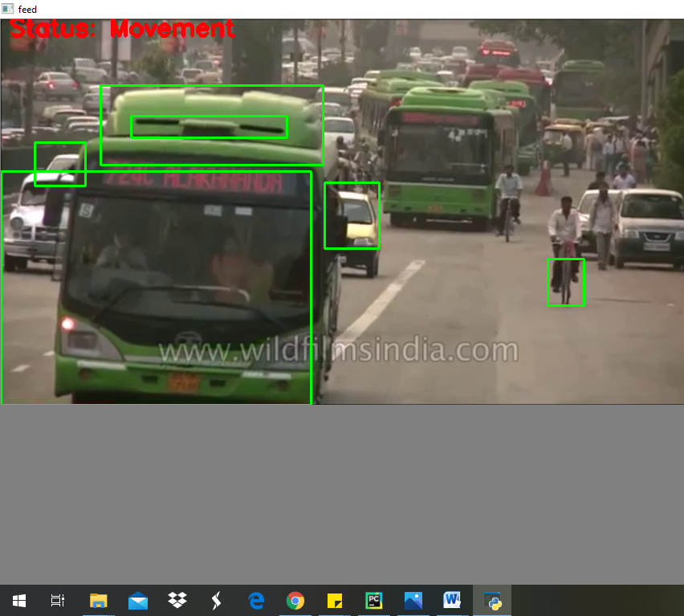Open the Photos app from the taskbar
684x616 pixels.
point(413,600)
